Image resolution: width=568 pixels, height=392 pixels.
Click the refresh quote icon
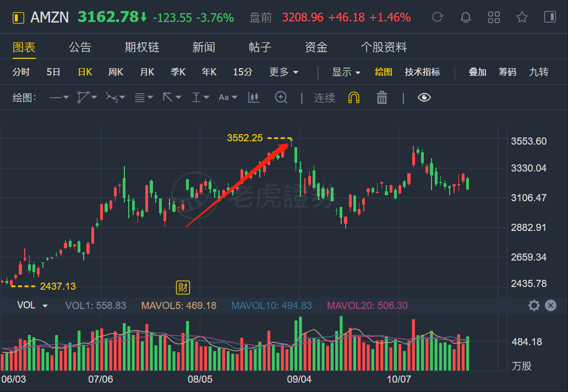click(x=438, y=17)
